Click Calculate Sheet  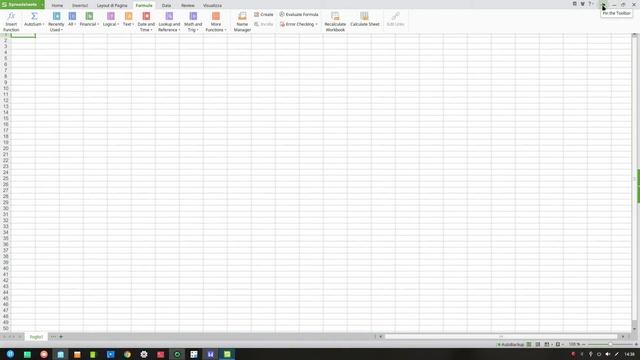pos(364,19)
